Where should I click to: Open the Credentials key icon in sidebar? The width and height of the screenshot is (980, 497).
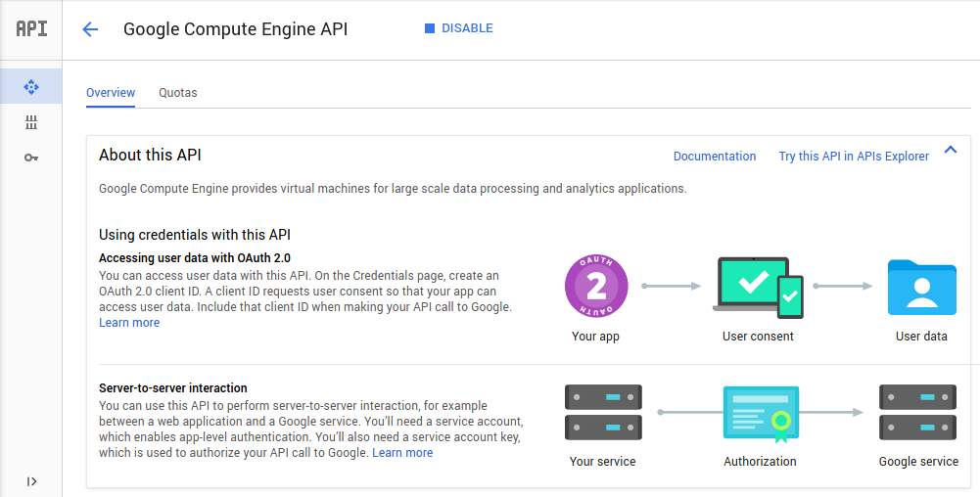tap(31, 158)
